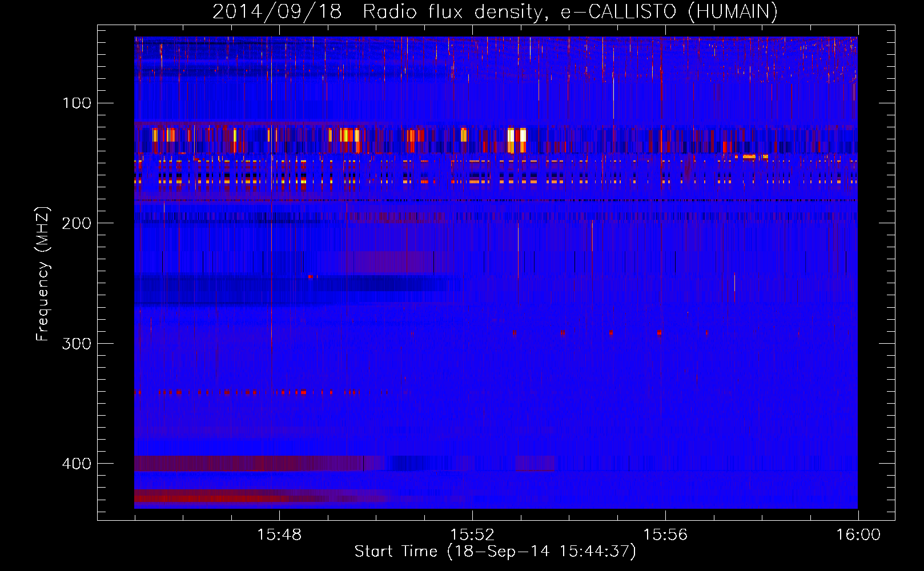Click the "100" frequency tick label
This screenshot has height=571, width=924.
[77, 103]
